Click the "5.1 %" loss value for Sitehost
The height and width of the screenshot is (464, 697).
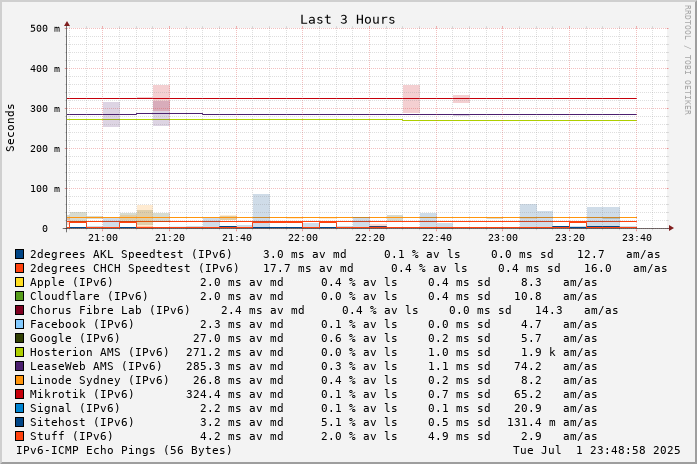coord(338,422)
